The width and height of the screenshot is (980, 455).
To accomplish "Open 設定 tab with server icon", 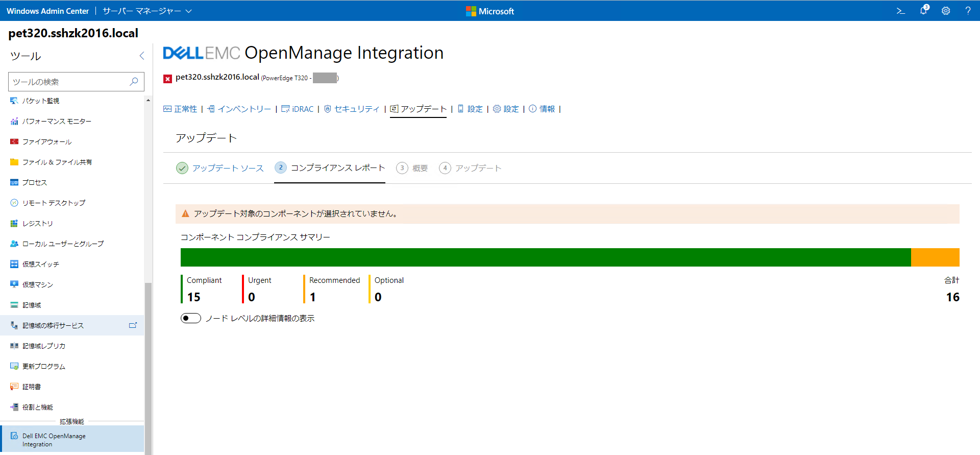I will click(470, 109).
